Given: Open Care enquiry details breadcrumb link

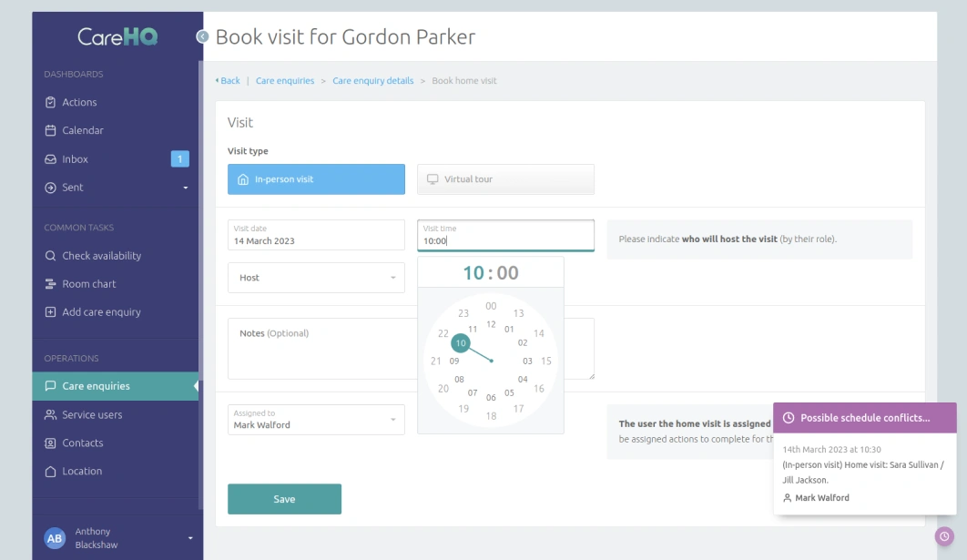Looking at the screenshot, I should click(x=373, y=81).
